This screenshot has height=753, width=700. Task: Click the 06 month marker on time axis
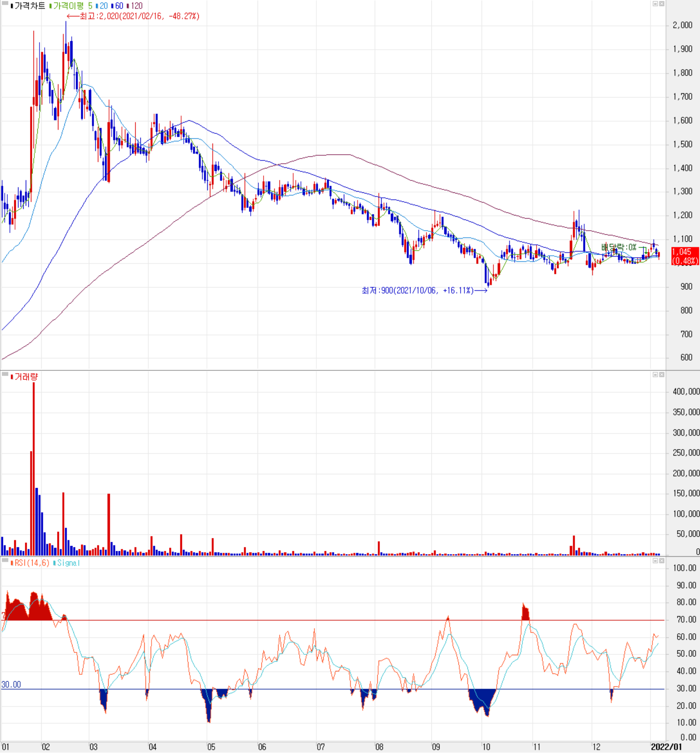[x=262, y=747]
